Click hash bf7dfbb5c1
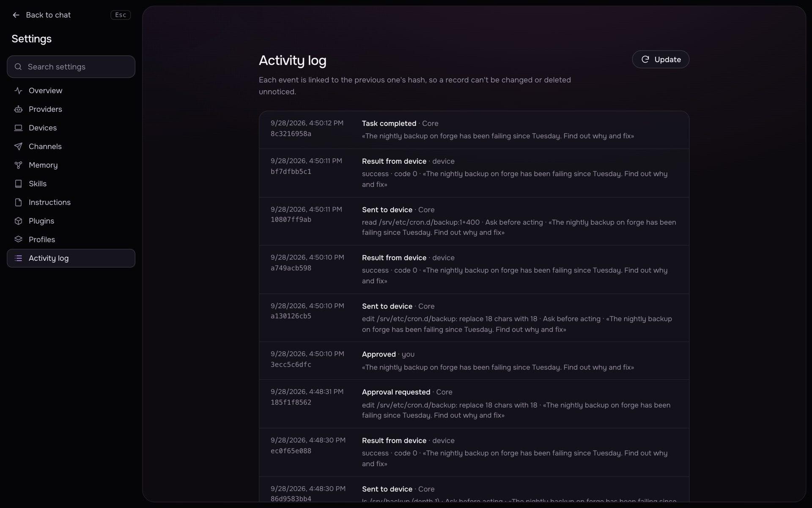This screenshot has height=508, width=812. 291,171
